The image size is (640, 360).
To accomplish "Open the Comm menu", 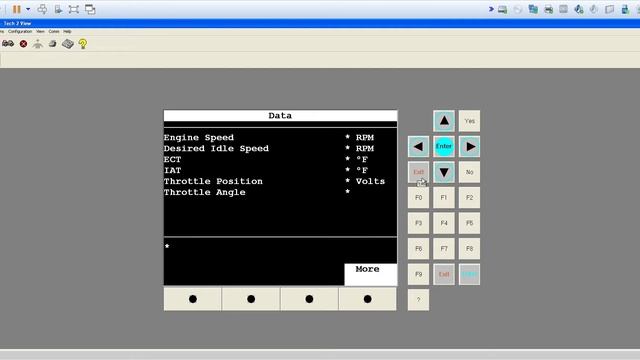I will [x=54, y=31].
